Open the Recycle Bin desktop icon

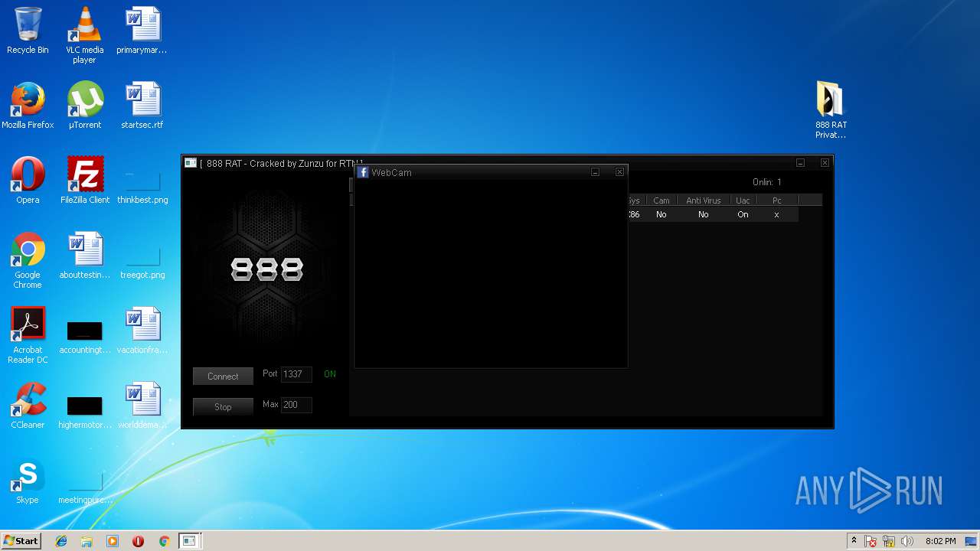click(28, 31)
